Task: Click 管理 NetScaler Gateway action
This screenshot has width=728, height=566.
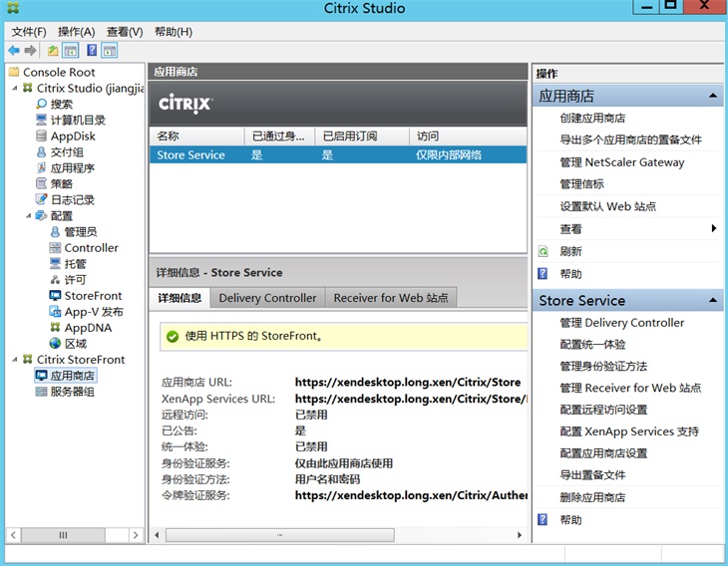Action: point(622,162)
